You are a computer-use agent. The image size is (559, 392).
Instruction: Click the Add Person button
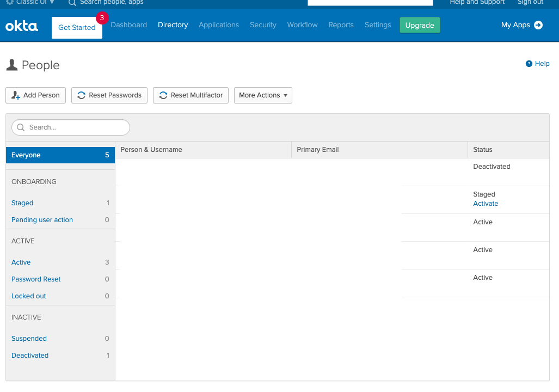coord(35,95)
